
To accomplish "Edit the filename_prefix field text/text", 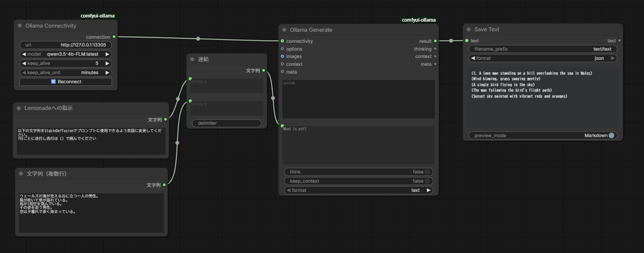I will tap(543, 49).
